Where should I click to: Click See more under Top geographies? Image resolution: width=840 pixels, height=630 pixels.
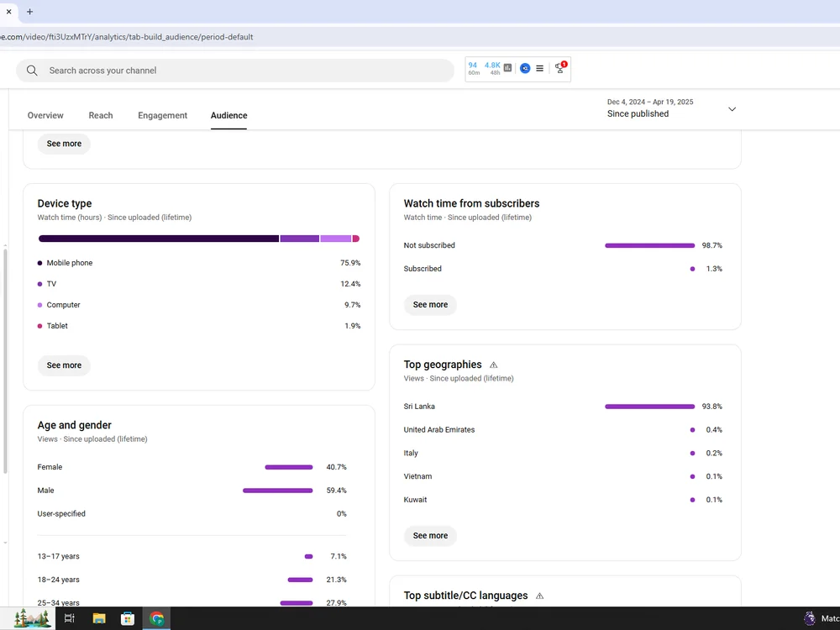point(430,536)
